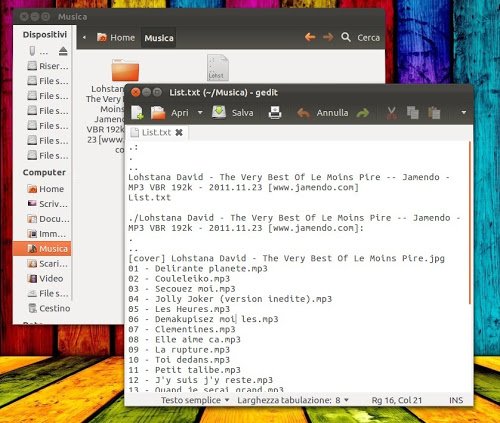Go back with the left arrow in Musica window
This screenshot has height=423, width=500.
point(310,37)
